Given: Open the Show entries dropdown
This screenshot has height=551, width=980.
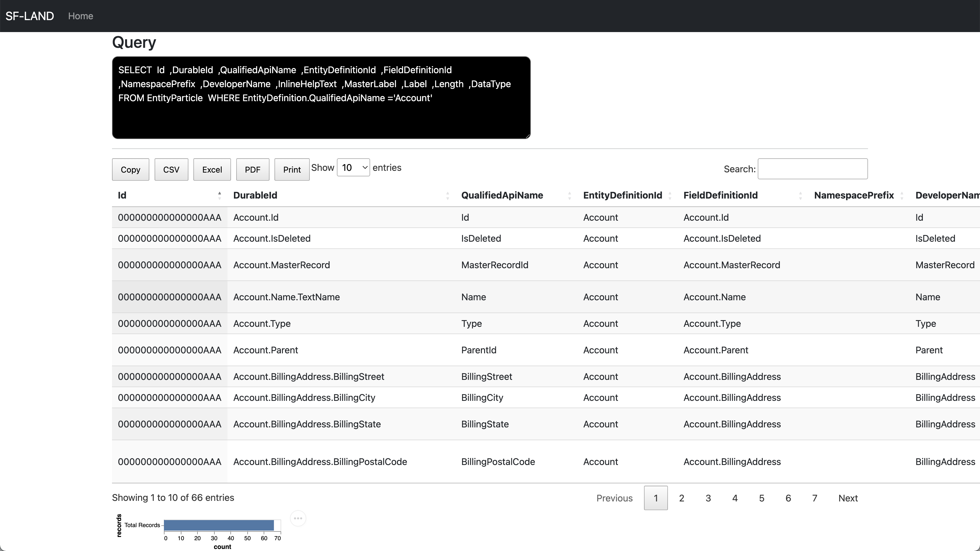Looking at the screenshot, I should (x=353, y=168).
